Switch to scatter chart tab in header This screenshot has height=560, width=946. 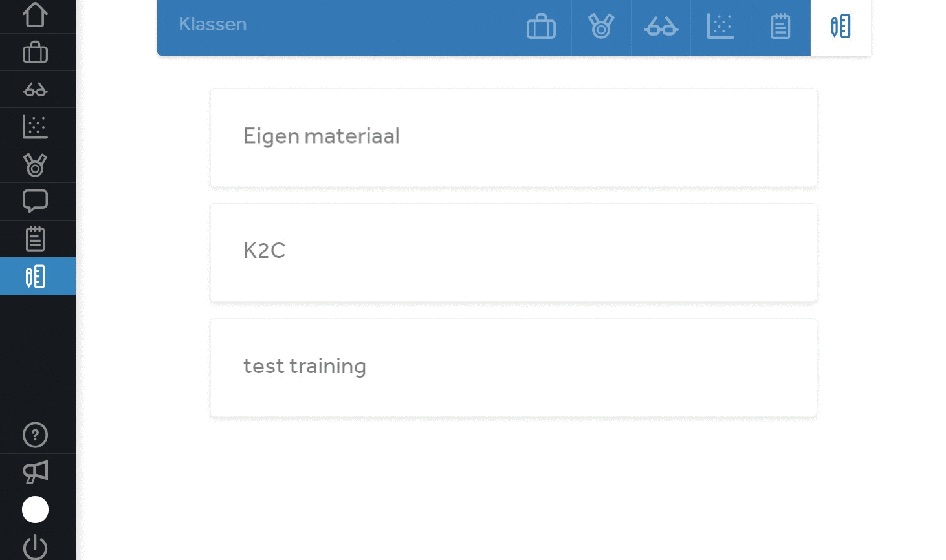(x=721, y=27)
